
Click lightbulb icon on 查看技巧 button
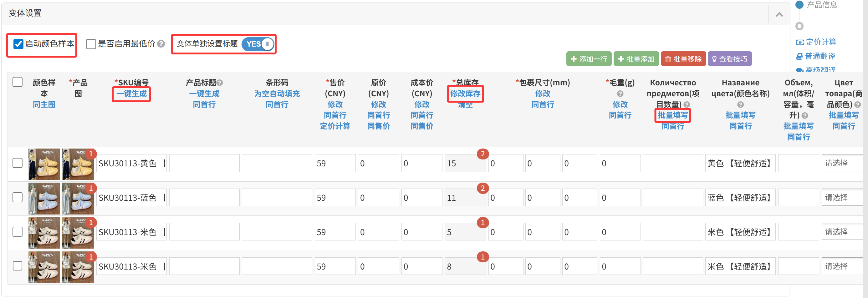[x=714, y=59]
